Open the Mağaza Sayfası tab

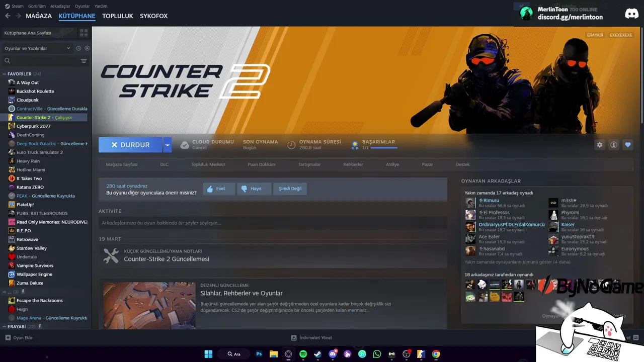(x=121, y=164)
